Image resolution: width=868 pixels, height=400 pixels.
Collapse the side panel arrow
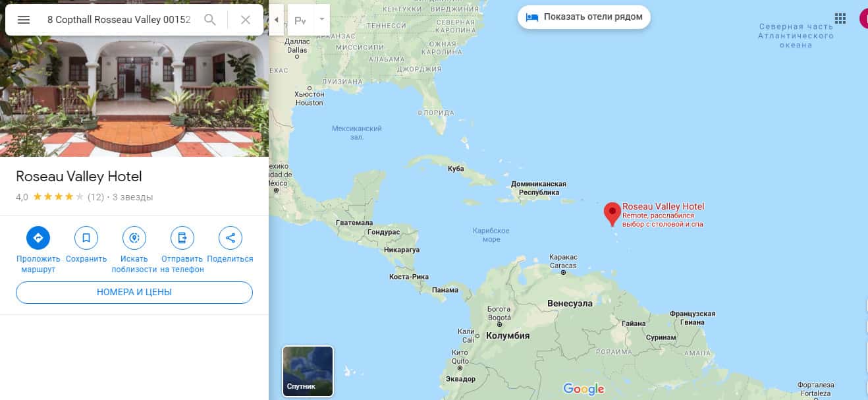coord(277,20)
